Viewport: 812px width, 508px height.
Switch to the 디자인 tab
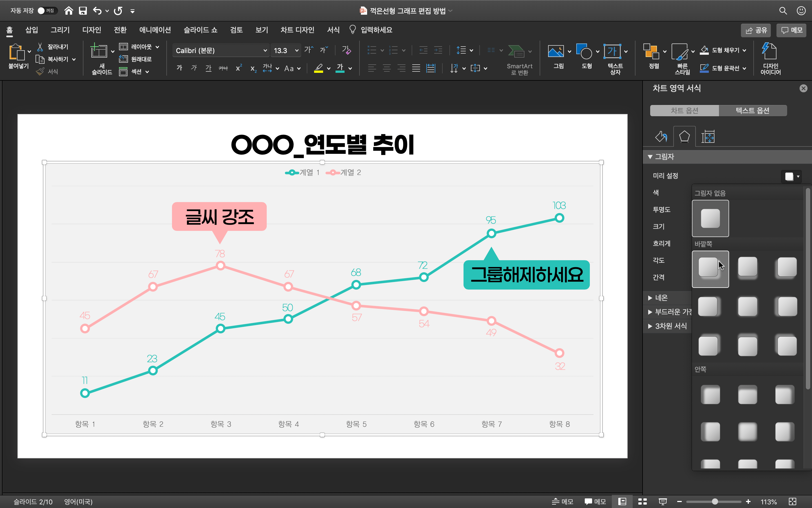[92, 30]
